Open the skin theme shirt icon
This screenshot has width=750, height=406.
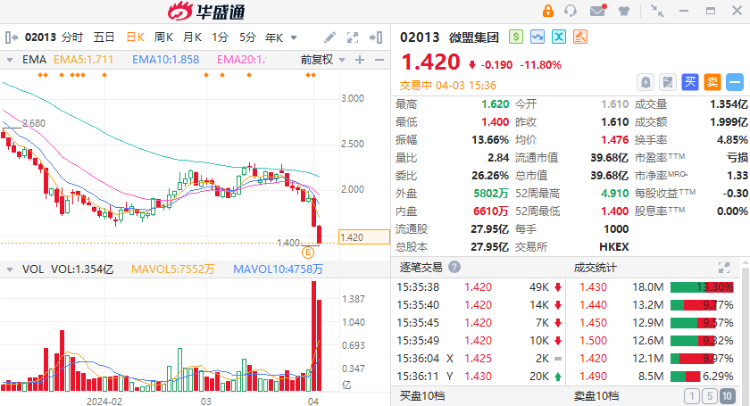pos(624,11)
